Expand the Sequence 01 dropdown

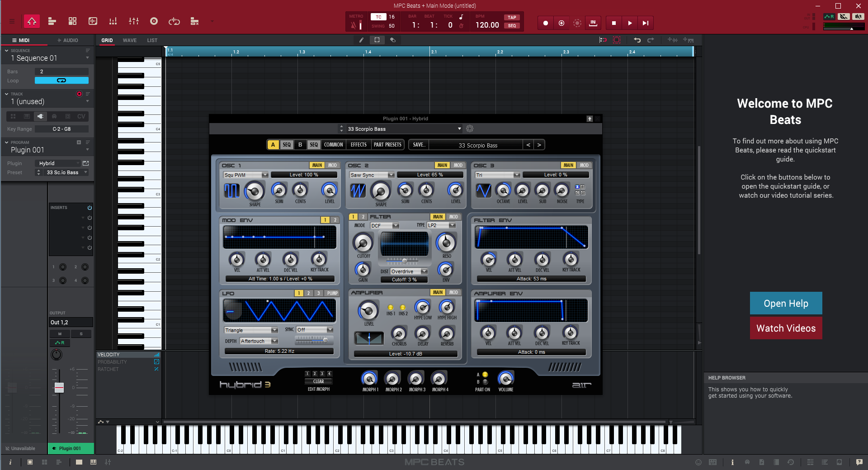click(x=87, y=58)
